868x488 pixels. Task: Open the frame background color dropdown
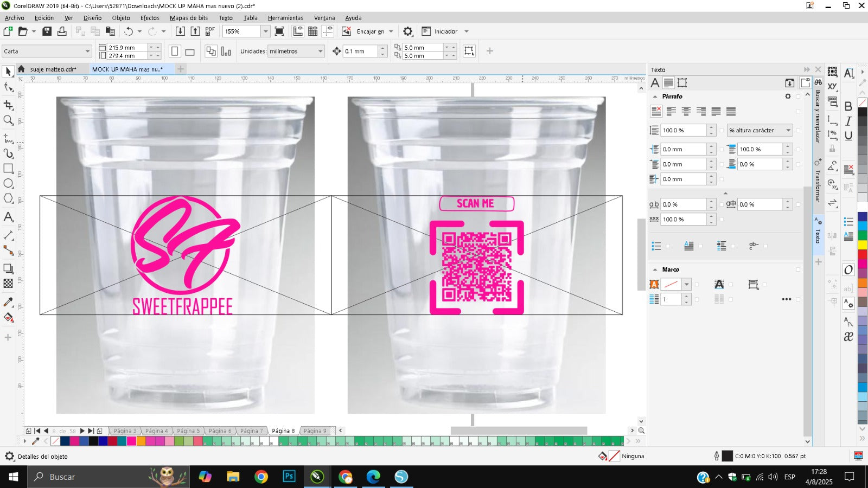(x=687, y=284)
